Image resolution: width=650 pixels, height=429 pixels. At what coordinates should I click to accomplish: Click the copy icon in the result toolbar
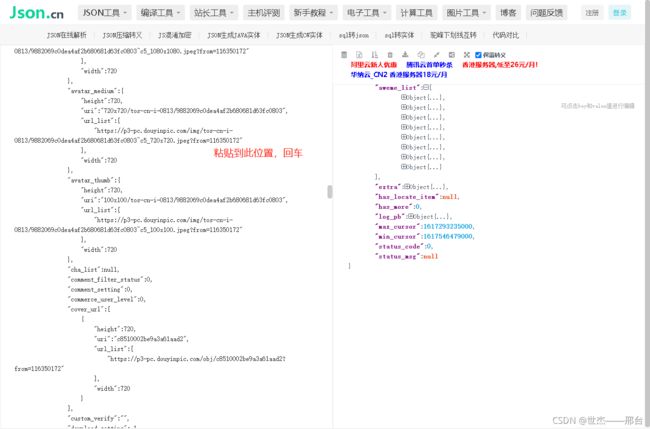[x=421, y=55]
